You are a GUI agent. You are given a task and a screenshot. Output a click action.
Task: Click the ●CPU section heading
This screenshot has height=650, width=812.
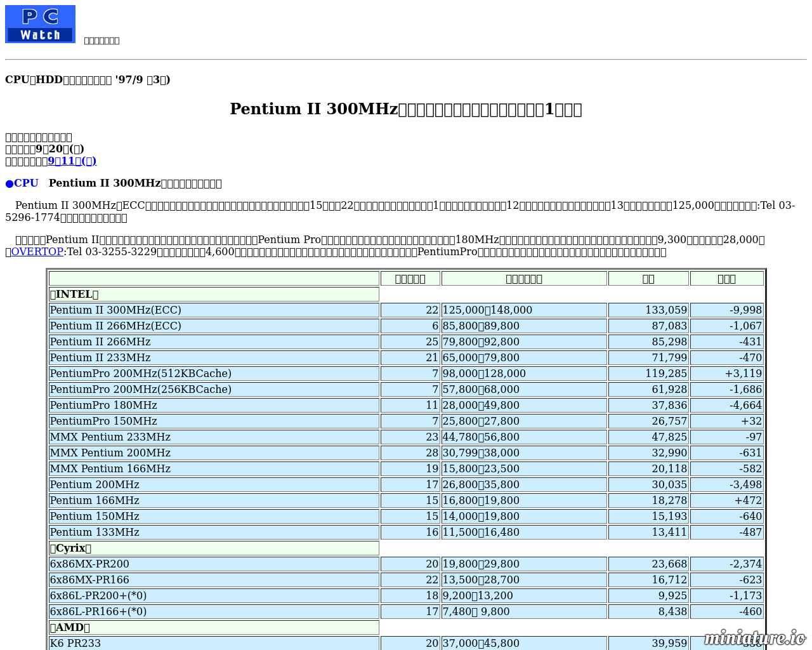[x=22, y=183]
